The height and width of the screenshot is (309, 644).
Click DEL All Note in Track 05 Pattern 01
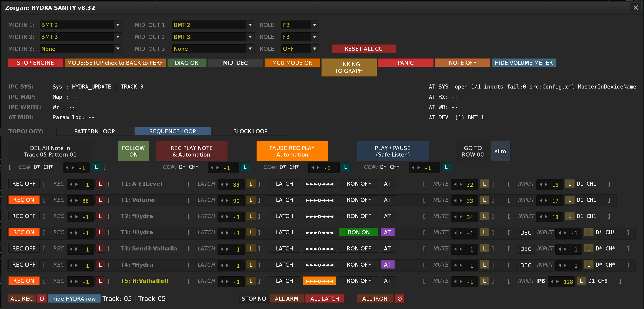[x=50, y=151]
